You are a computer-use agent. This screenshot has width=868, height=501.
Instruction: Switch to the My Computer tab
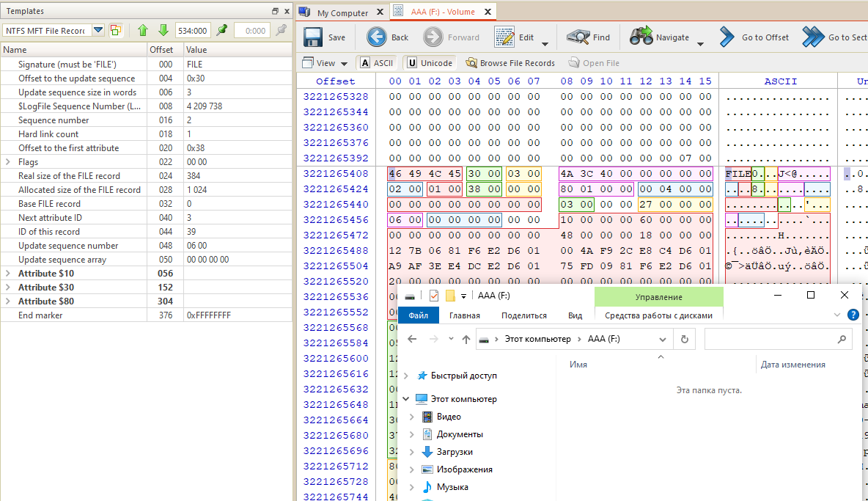click(x=342, y=12)
